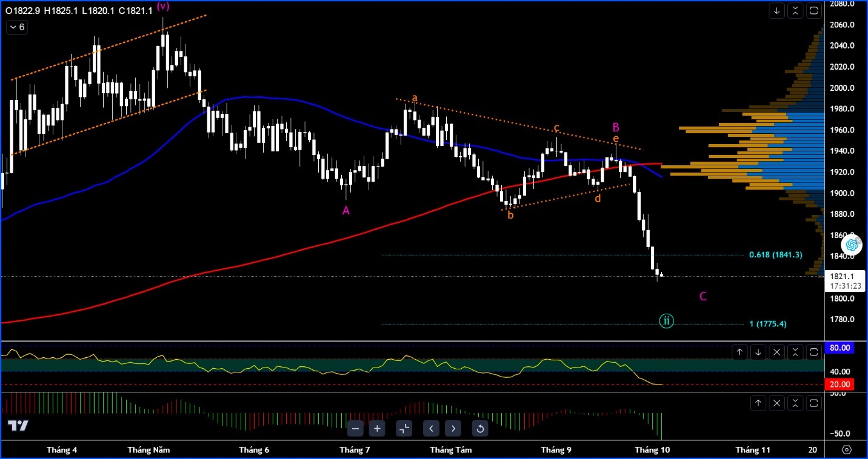Screen dimensions: 868x459
Task: Select the orange wave label d
Action: [598, 198]
